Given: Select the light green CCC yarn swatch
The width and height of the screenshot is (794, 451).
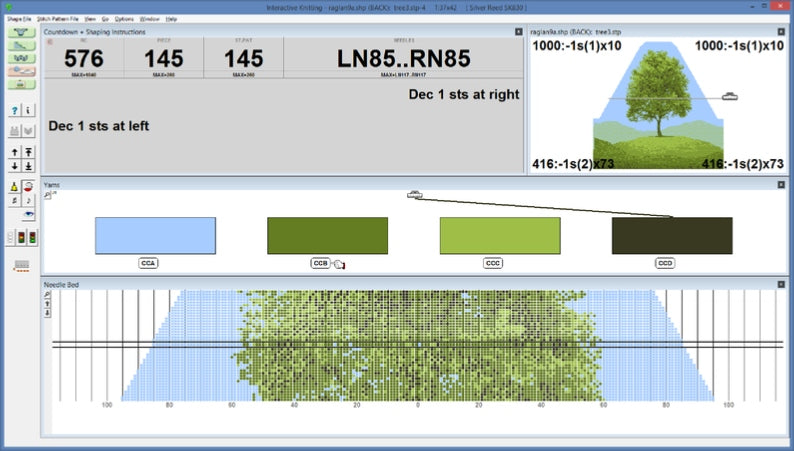Looking at the screenshot, I should 500,235.
